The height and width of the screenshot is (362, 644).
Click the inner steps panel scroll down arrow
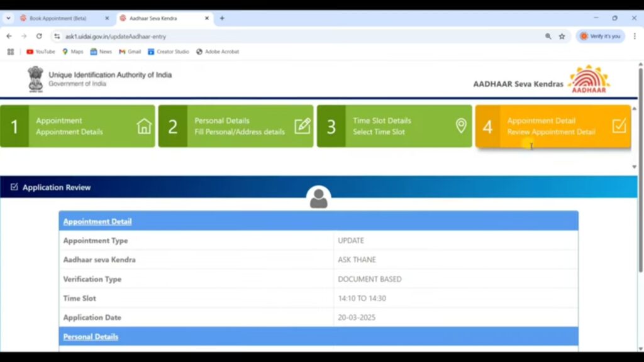coord(634,167)
